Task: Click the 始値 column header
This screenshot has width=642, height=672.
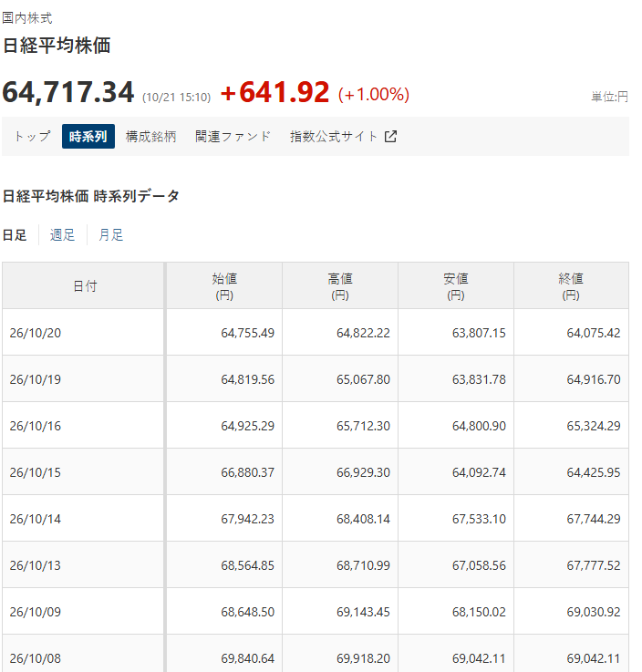Action: click(224, 285)
